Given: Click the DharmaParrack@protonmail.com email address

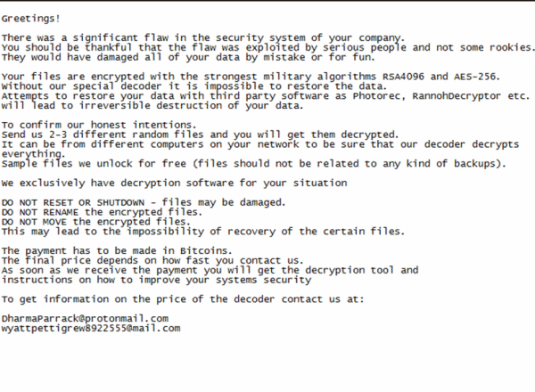Looking at the screenshot, I should (x=85, y=319).
